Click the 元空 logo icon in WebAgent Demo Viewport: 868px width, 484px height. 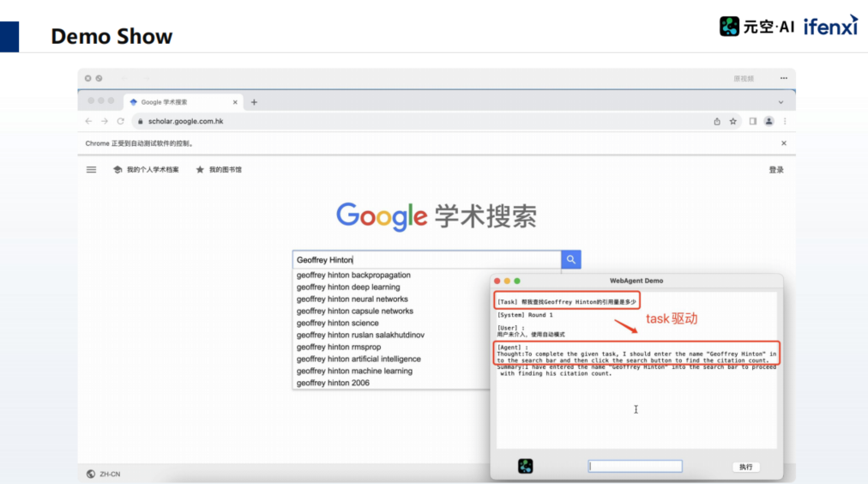(525, 466)
